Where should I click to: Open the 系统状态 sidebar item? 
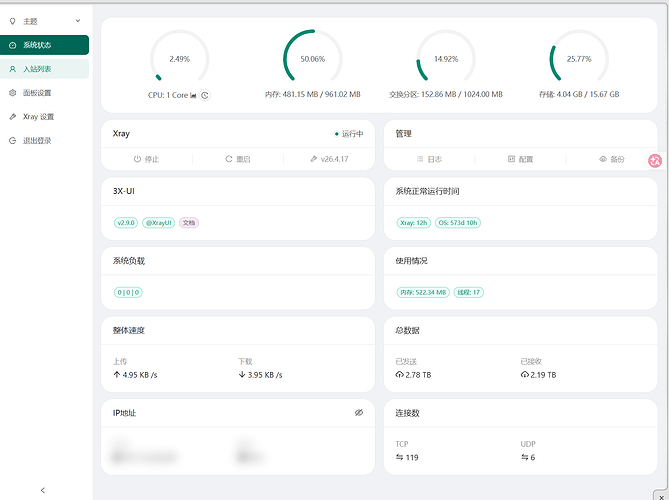tap(44, 45)
